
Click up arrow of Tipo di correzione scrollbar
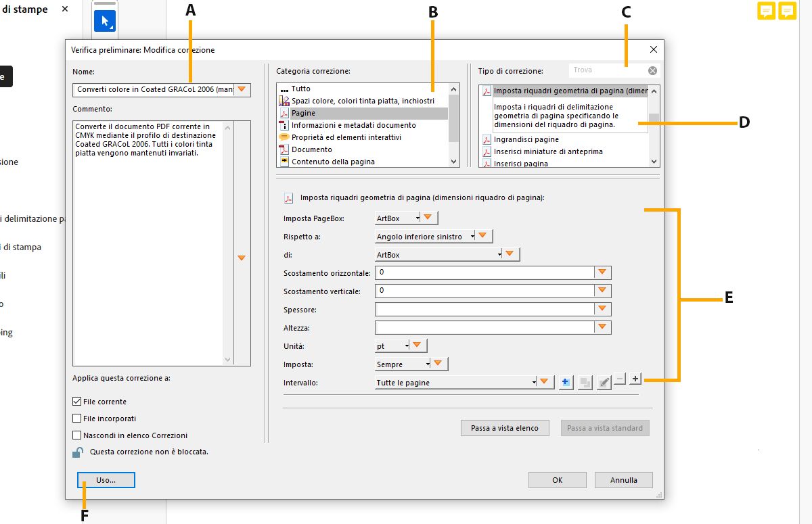pyautogui.click(x=654, y=91)
